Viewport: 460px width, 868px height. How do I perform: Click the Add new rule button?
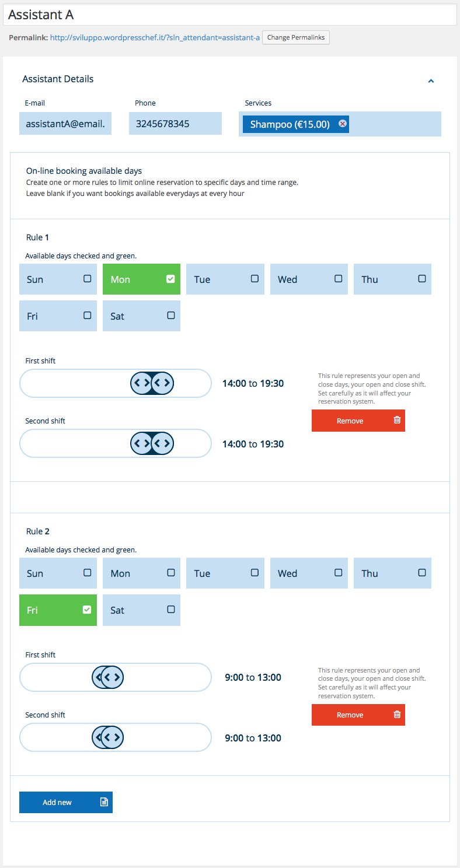[66, 802]
